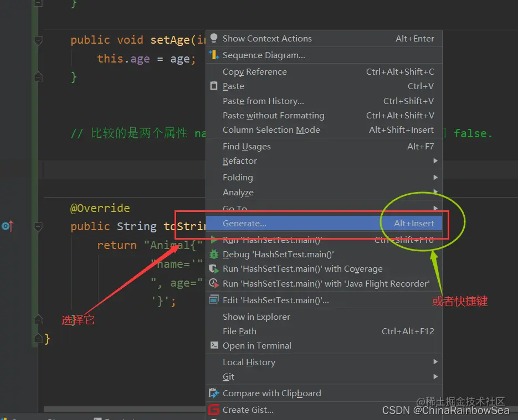
Task: Select Paste from History...
Action: point(324,101)
